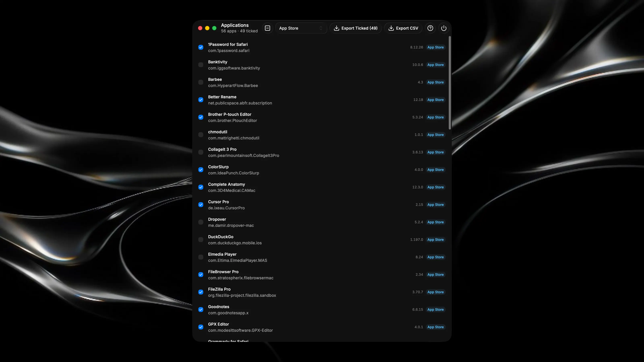Click the CollageIt 3 Pro name
The width and height of the screenshot is (644, 362).
pyautogui.click(x=222, y=149)
